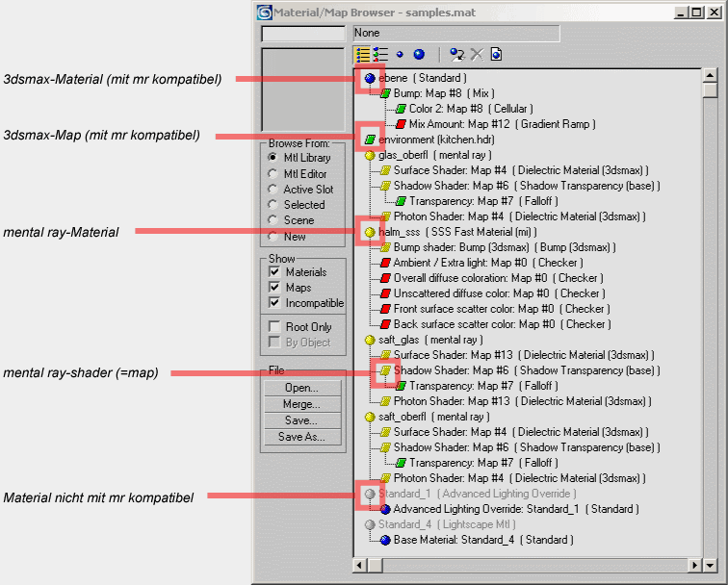Click yellow sphere icon of saft_oberfl
Viewport: 728px width, 585px height.
tap(370, 417)
